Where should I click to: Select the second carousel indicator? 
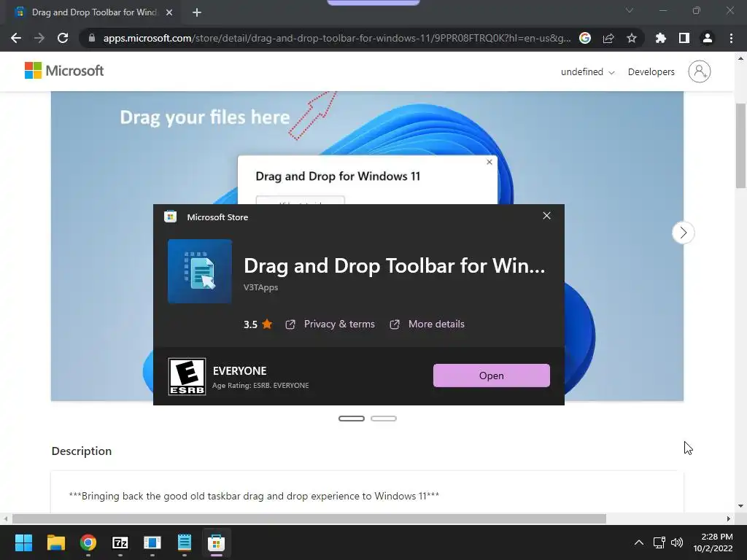[384, 419]
